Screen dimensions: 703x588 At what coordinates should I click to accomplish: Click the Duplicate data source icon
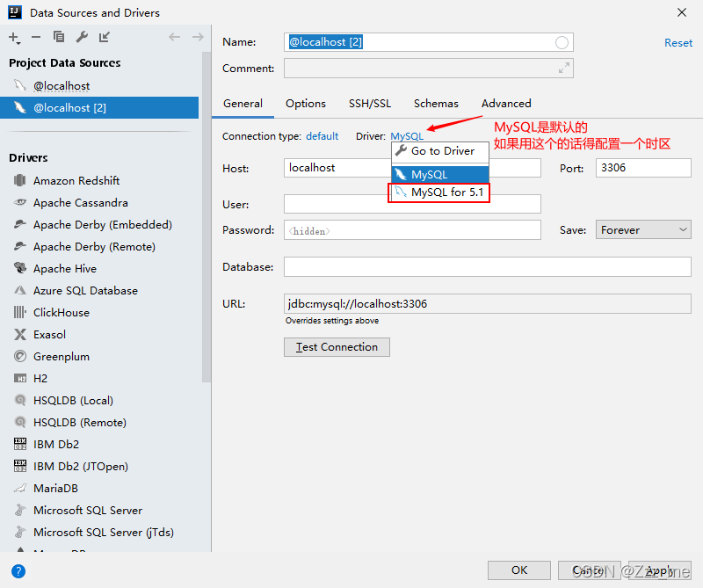click(x=59, y=37)
